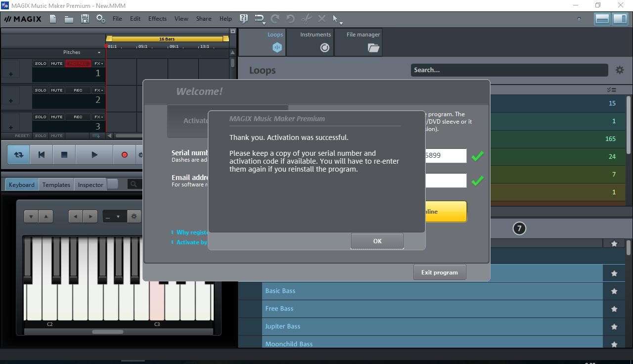Viewport: 633px width, 364px height.
Task: Open the Pitches dropdown
Action: click(98, 52)
